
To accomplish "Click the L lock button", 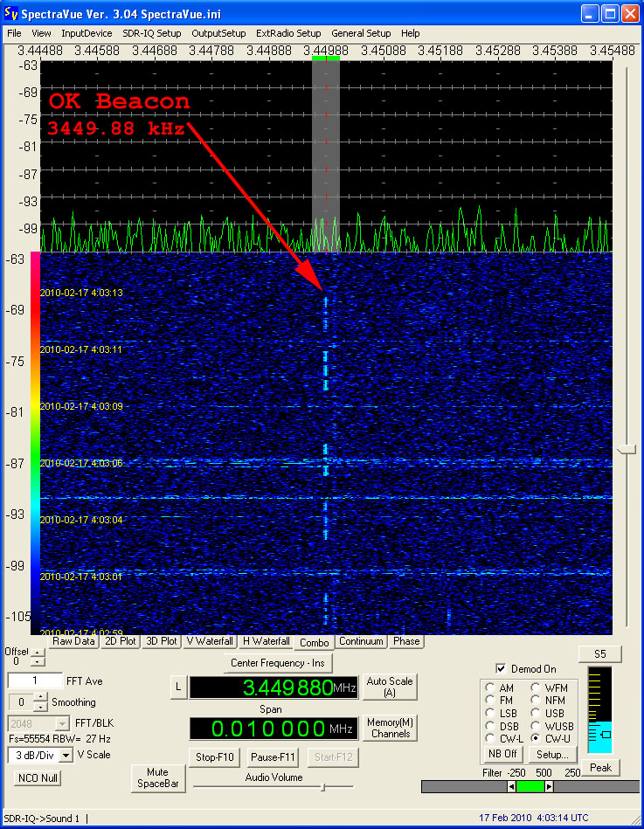I will tap(178, 687).
